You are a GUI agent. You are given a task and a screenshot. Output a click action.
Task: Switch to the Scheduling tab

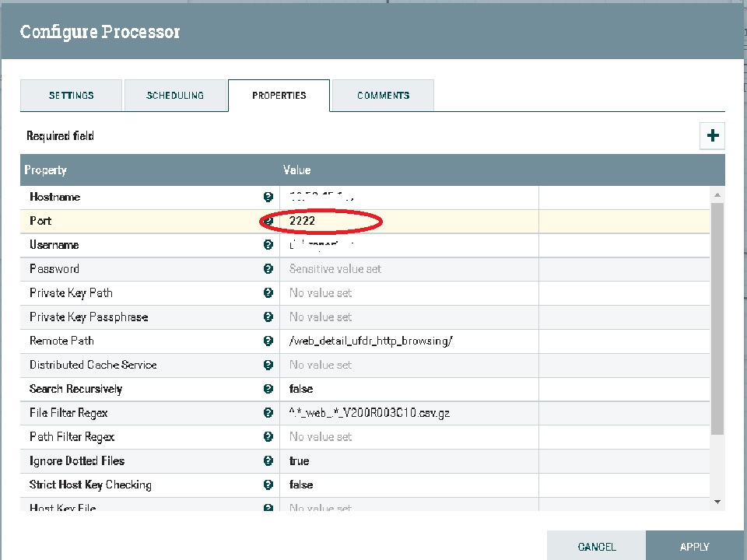point(175,95)
